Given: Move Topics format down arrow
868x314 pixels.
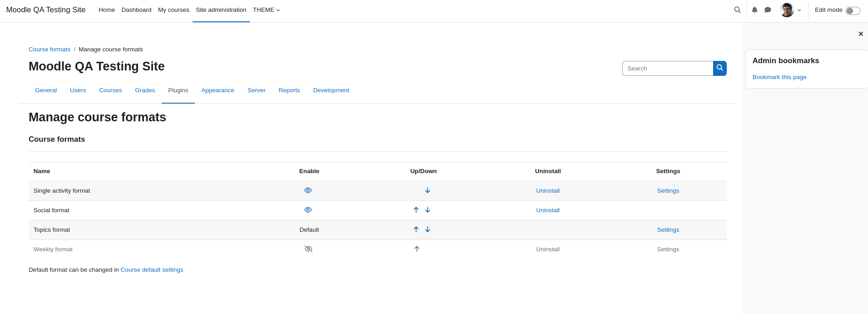Looking at the screenshot, I should click(x=427, y=229).
